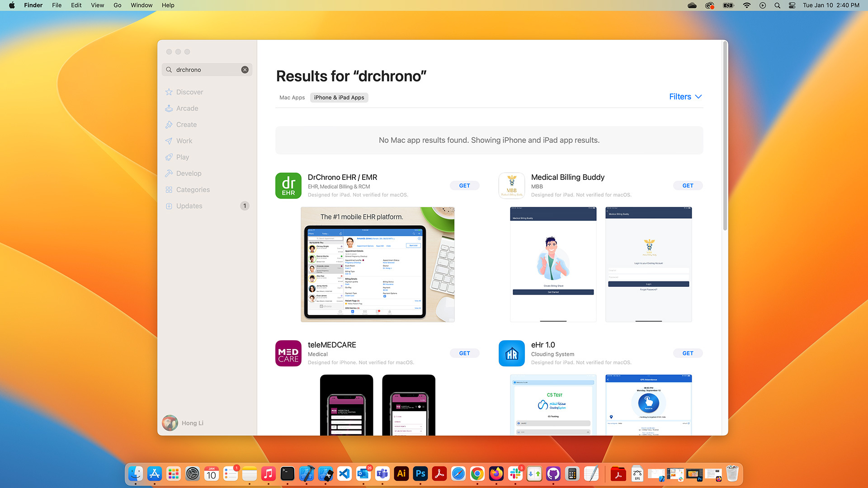Click the Medical Billing Buddy GET button
This screenshot has height=488, width=868.
pyautogui.click(x=688, y=185)
